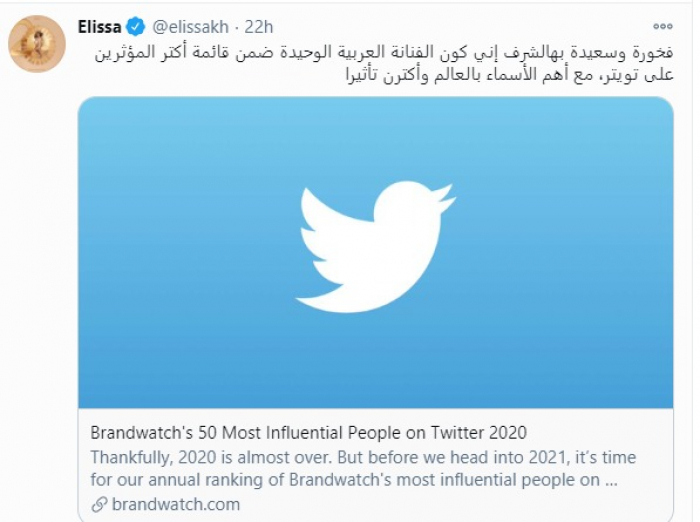Viewport: 700px width, 522px height.
Task: Click the chain link icon beside brandwatch.com
Action: click(x=98, y=504)
